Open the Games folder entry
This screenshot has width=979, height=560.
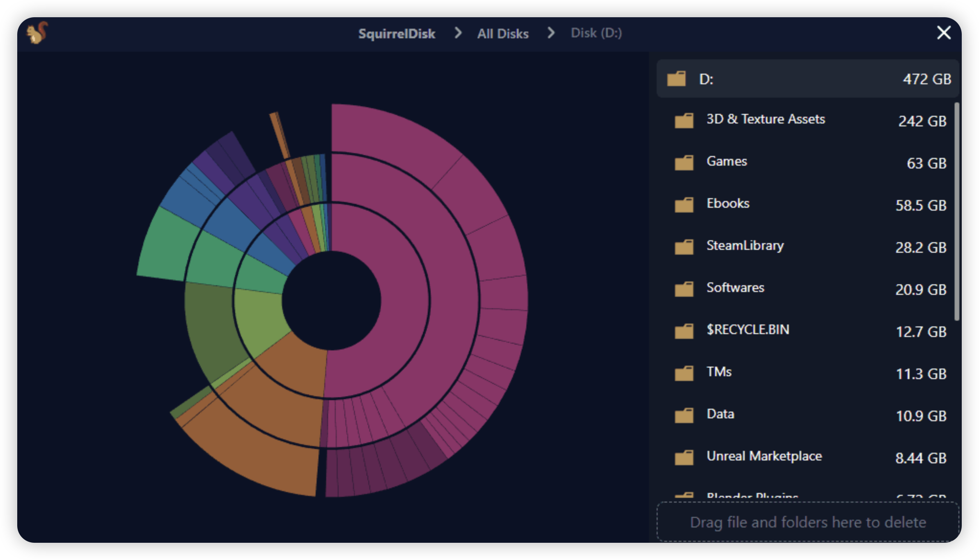tap(808, 163)
